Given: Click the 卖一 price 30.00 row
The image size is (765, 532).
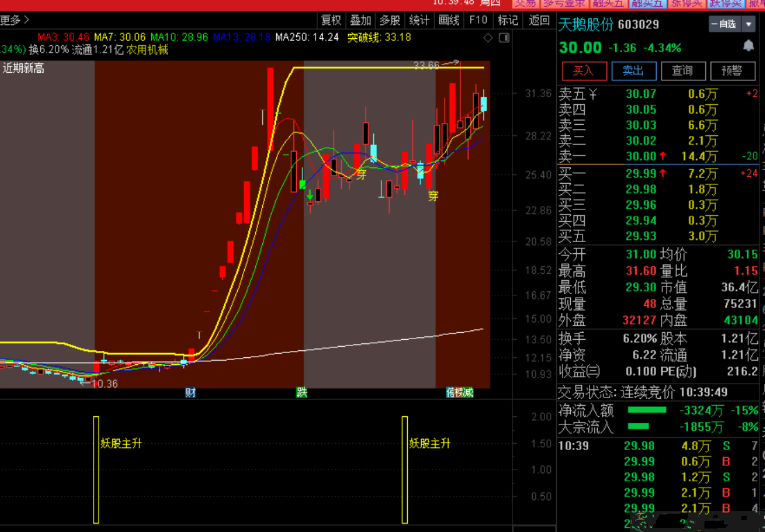Looking at the screenshot, I should (657, 156).
